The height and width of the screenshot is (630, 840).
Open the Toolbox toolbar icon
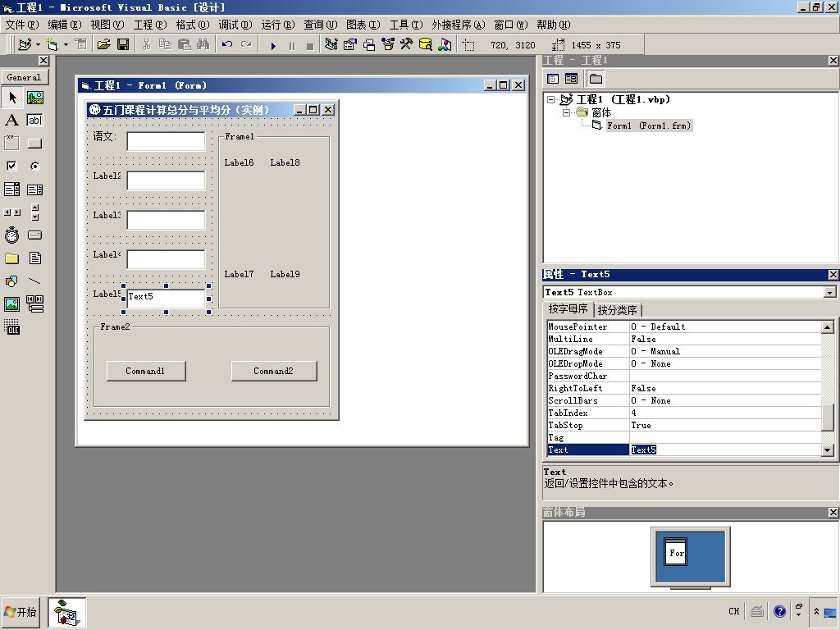click(x=407, y=44)
